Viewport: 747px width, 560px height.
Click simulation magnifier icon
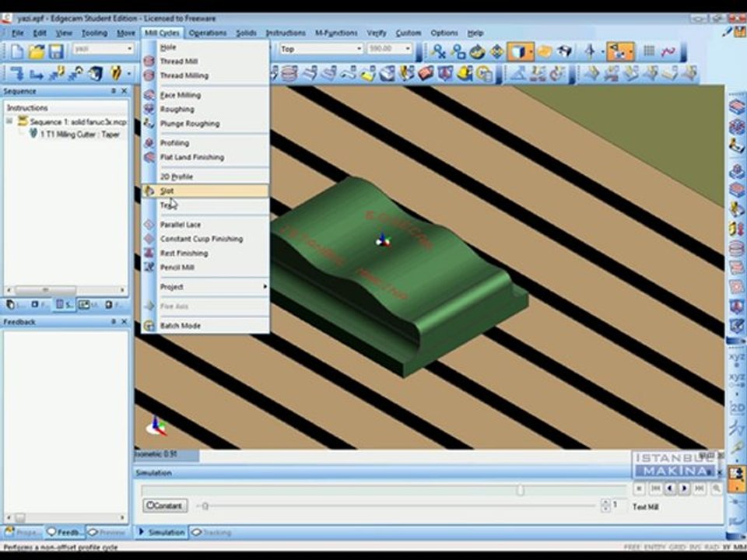(x=716, y=488)
